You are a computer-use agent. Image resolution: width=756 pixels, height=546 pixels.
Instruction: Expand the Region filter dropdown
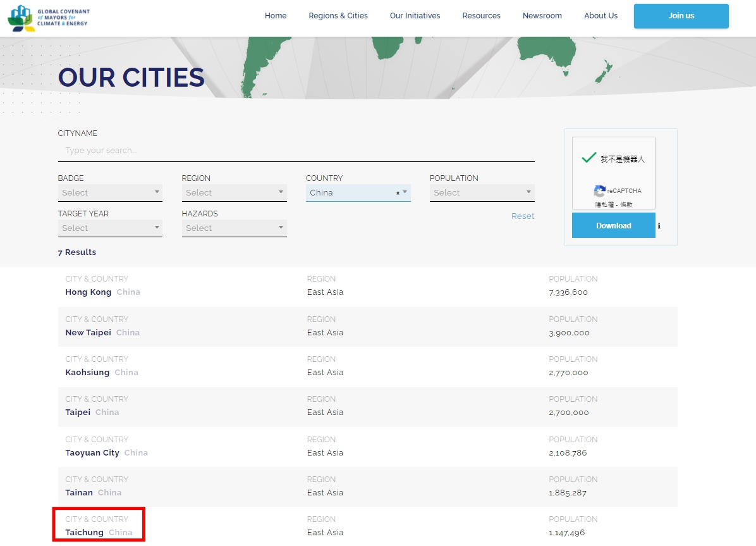point(234,192)
